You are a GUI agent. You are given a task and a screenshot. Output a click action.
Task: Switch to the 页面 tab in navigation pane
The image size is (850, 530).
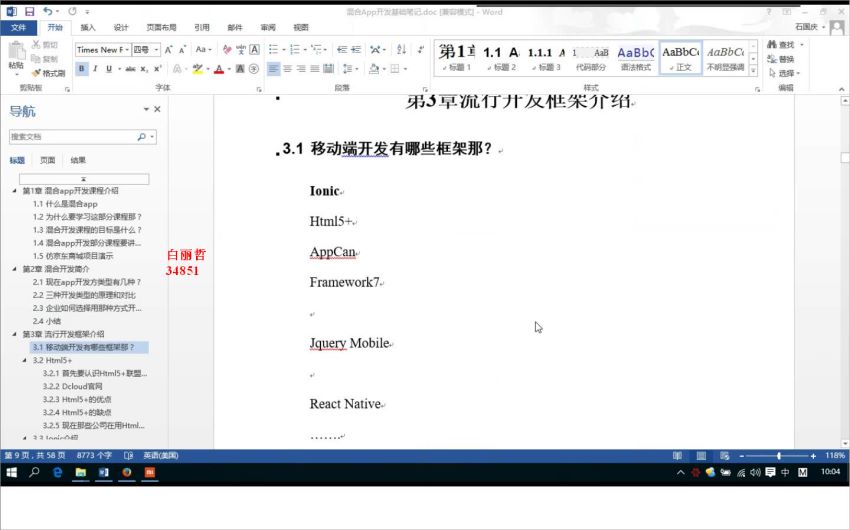click(48, 160)
